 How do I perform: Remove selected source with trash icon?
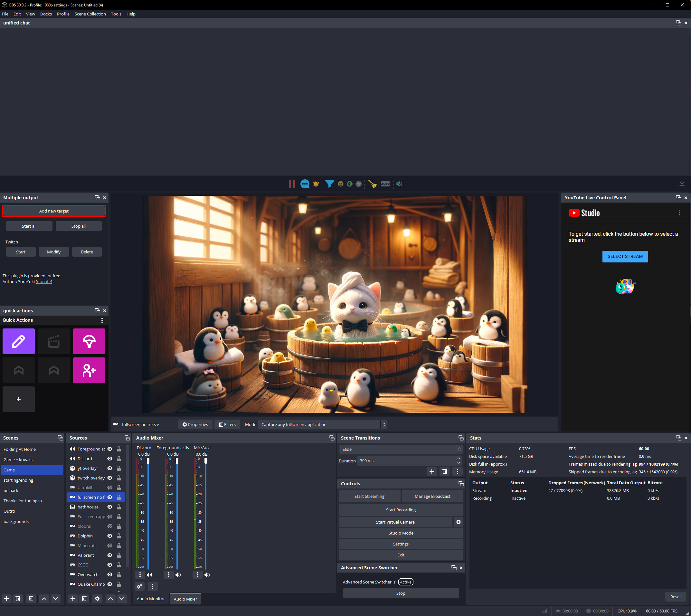(84, 598)
